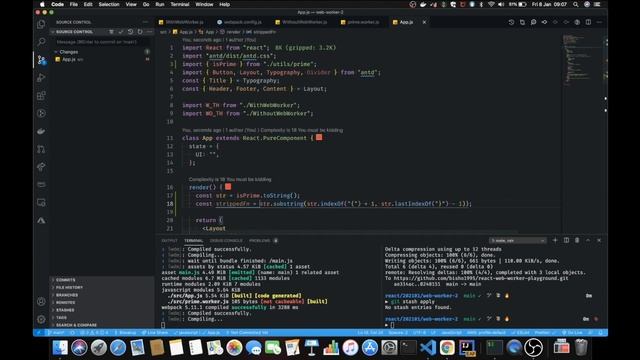Image resolution: width=640 pixels, height=360 pixels.
Task: Click the Go Live status bar button
Action: [572, 333]
